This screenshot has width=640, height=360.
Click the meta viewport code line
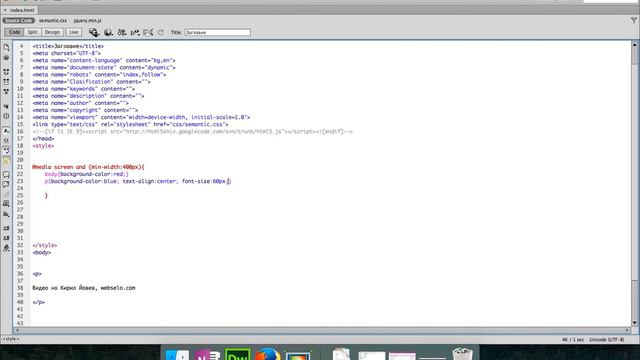(141, 117)
